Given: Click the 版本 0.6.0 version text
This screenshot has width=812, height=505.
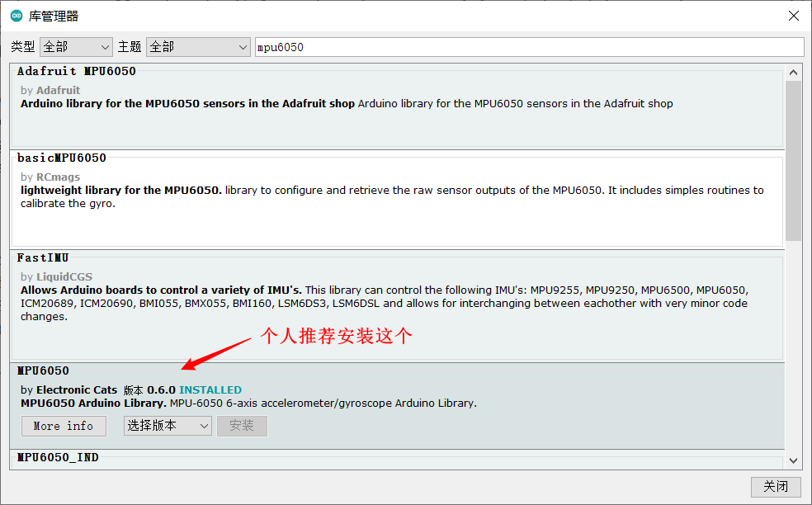Looking at the screenshot, I should (x=149, y=390).
